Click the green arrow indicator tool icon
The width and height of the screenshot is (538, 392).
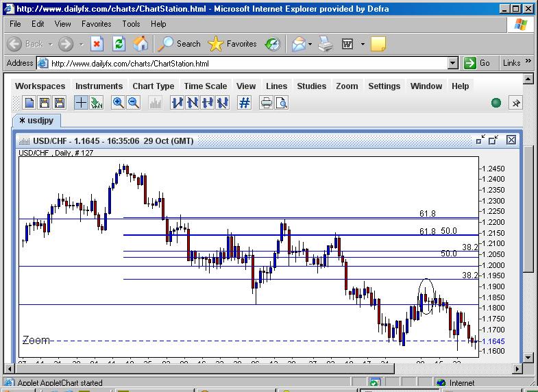(97, 103)
